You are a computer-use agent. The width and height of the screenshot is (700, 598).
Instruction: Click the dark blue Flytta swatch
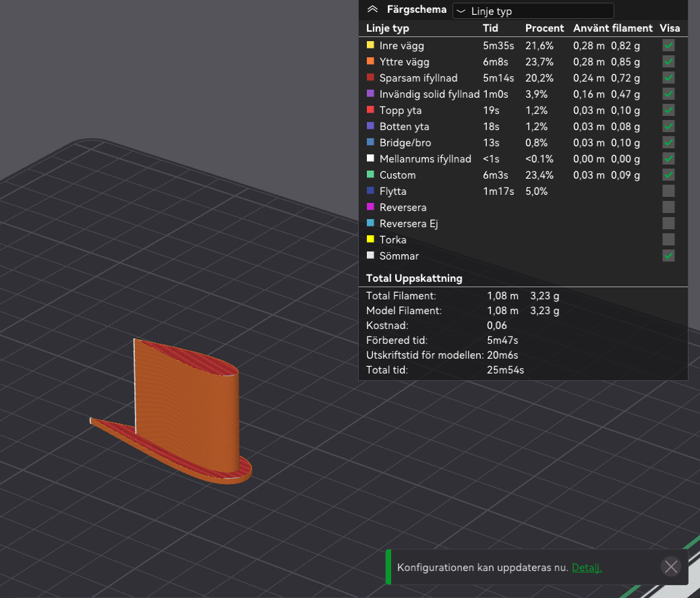370,190
